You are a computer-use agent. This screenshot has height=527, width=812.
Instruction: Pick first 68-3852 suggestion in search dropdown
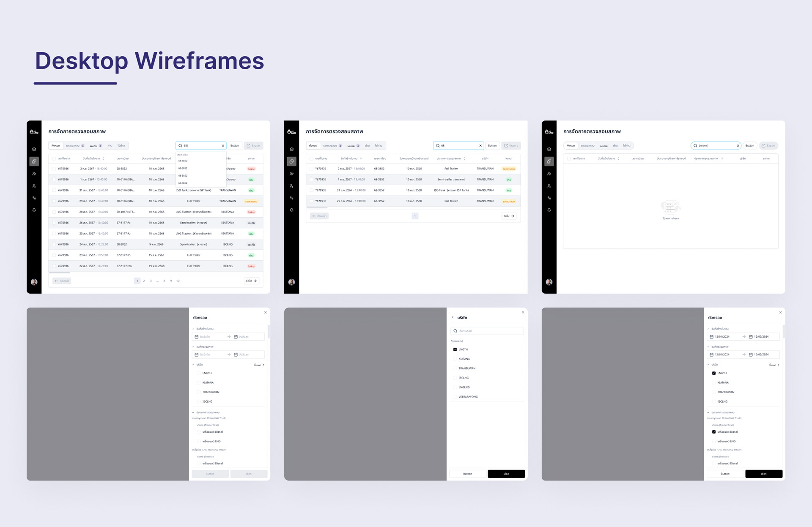pos(183,161)
